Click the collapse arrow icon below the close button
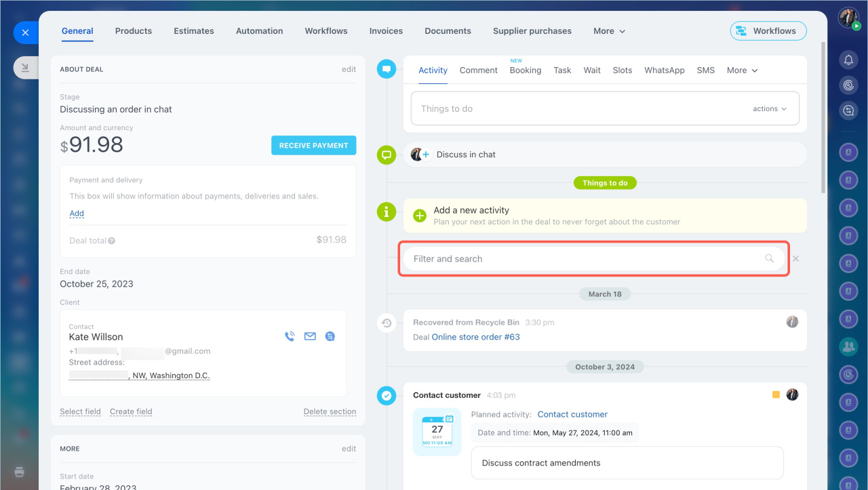Screen dimensions: 868x490 (25, 67)
